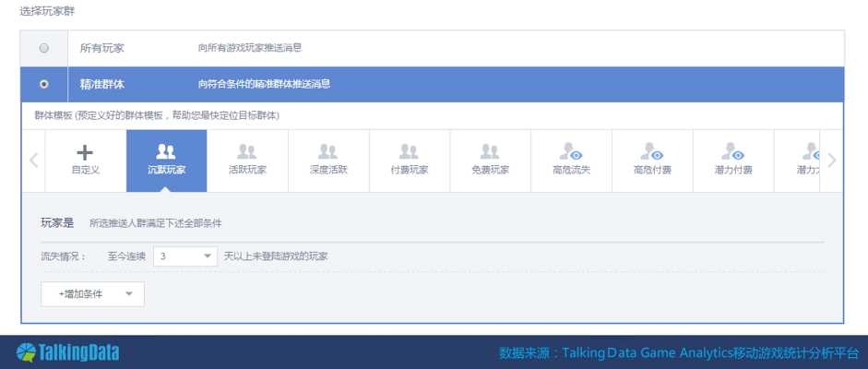Choose the 潜力付费 template icon
The height and width of the screenshot is (369, 868).
tap(733, 151)
